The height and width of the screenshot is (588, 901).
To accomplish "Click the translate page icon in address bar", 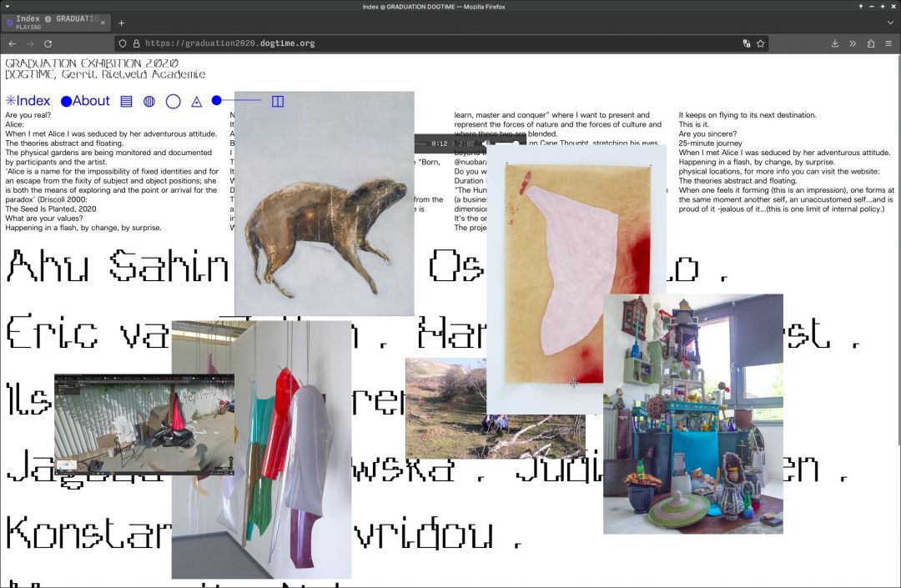I will pyautogui.click(x=746, y=43).
